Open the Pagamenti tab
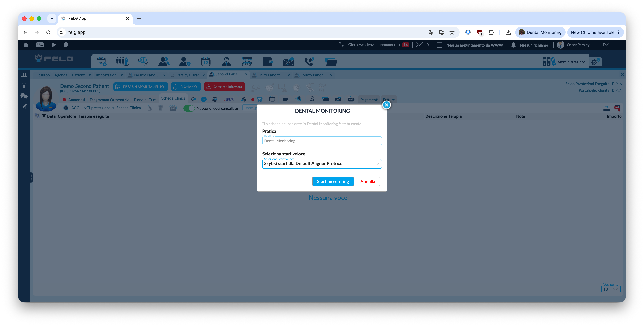Screen dimensions: 644x326 [369, 100]
